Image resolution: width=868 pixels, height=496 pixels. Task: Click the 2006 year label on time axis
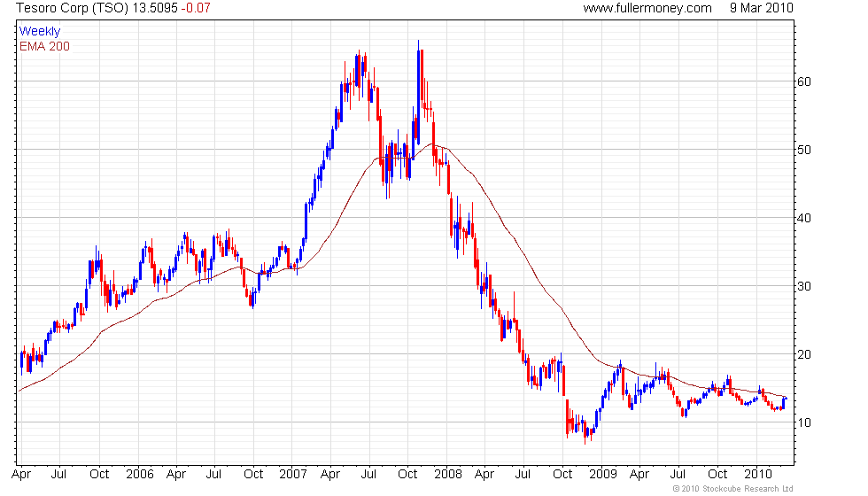coord(140,474)
